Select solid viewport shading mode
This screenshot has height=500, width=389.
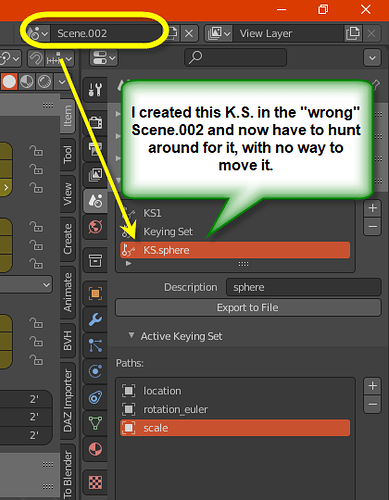pos(9,81)
